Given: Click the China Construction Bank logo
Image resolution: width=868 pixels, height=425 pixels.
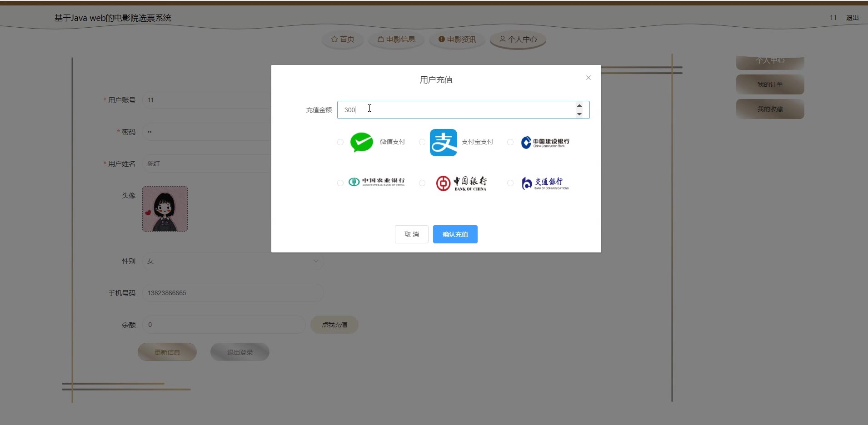Looking at the screenshot, I should (545, 142).
